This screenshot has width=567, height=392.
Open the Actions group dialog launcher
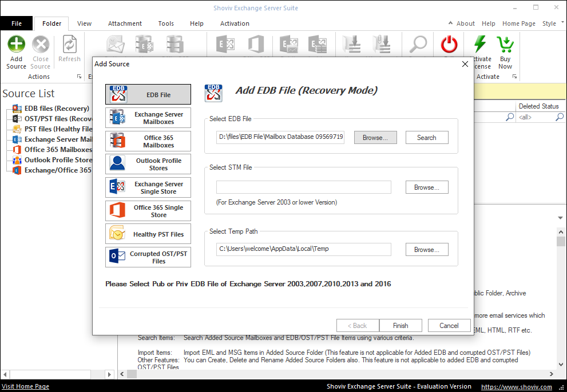coord(79,77)
